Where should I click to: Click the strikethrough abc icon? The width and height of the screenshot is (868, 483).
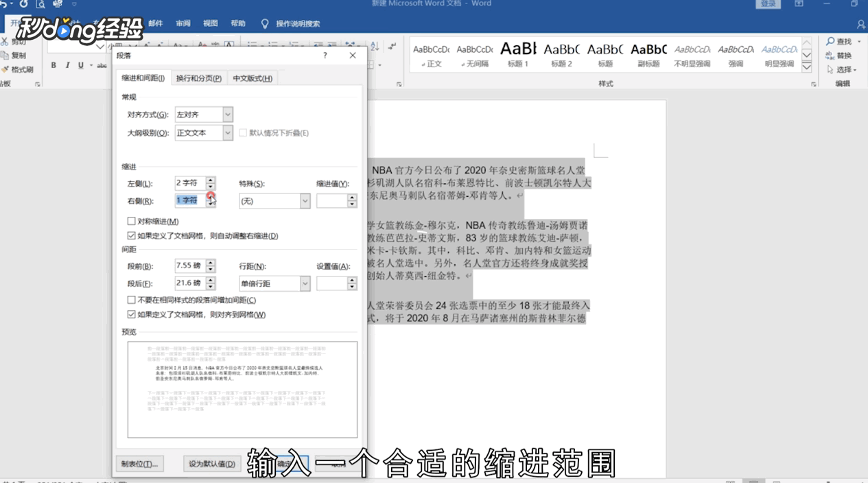pos(102,65)
